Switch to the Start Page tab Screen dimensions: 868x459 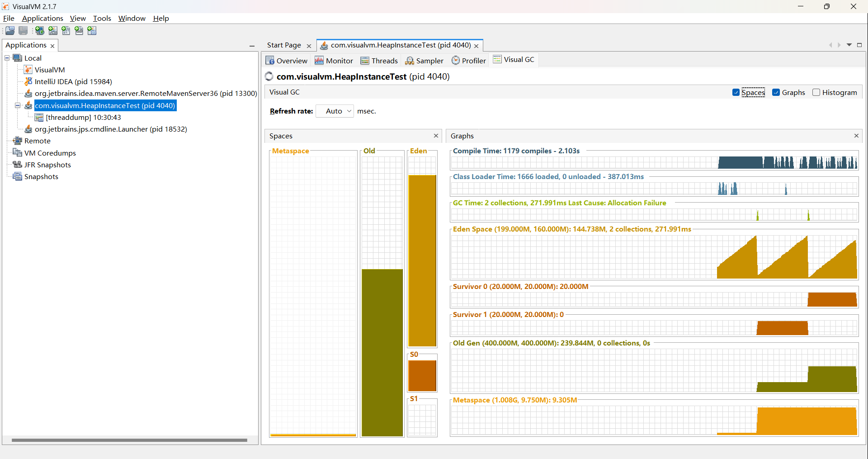pyautogui.click(x=284, y=45)
